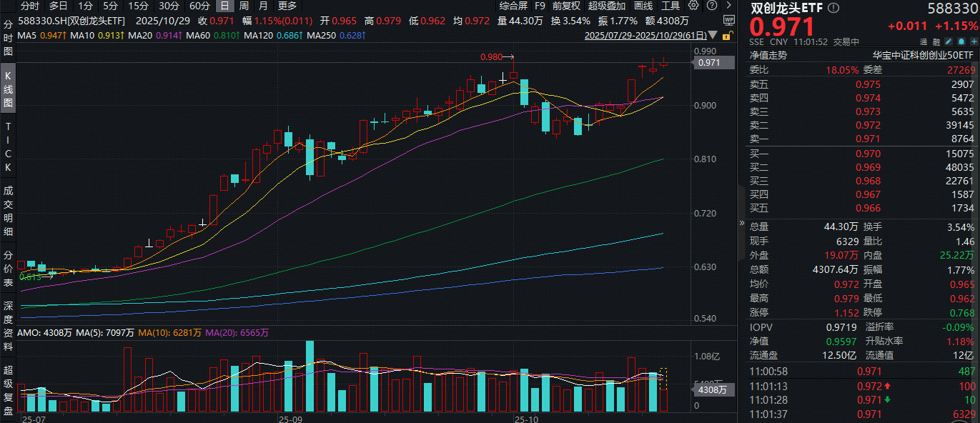
Task: Click the info icon beside 双创龙头ETF name
Action: click(833, 8)
